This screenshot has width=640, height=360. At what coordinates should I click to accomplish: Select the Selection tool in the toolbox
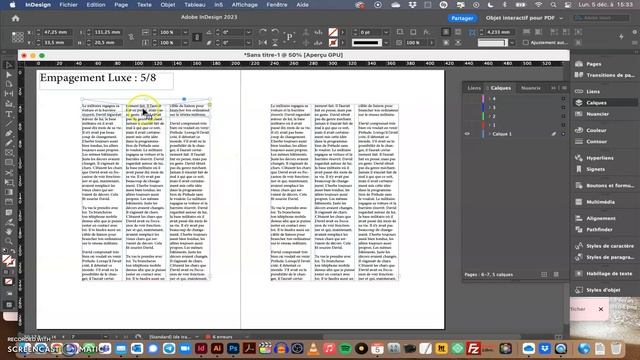pyautogui.click(x=9, y=65)
